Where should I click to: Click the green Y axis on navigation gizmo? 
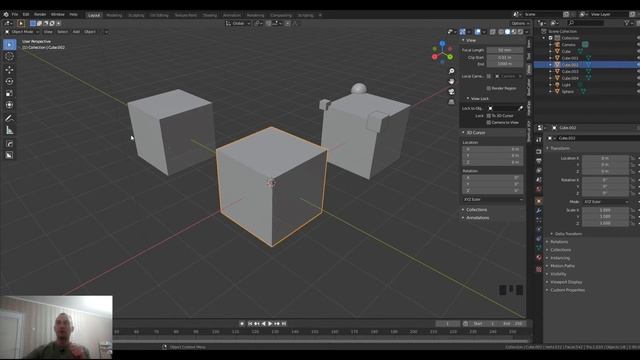(450, 57)
